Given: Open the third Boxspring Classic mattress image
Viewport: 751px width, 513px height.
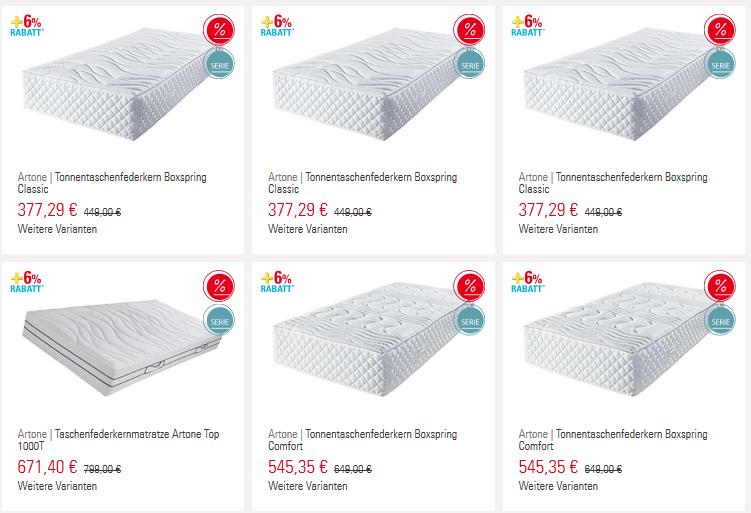Looking at the screenshot, I should (618, 85).
